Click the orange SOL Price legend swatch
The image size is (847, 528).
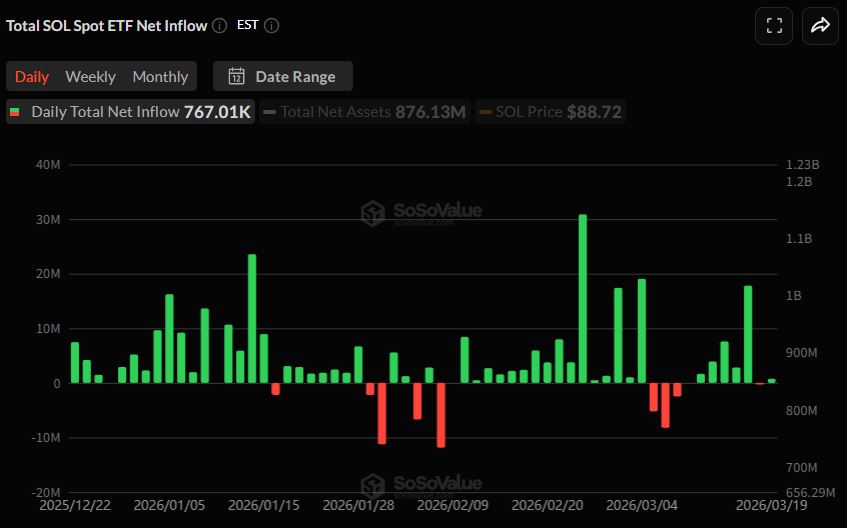click(x=486, y=112)
